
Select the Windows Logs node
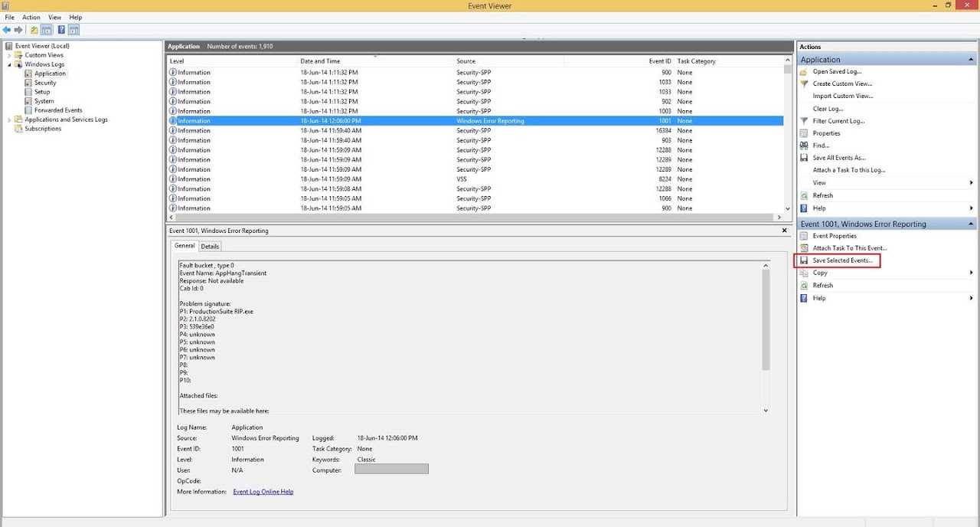tap(44, 64)
